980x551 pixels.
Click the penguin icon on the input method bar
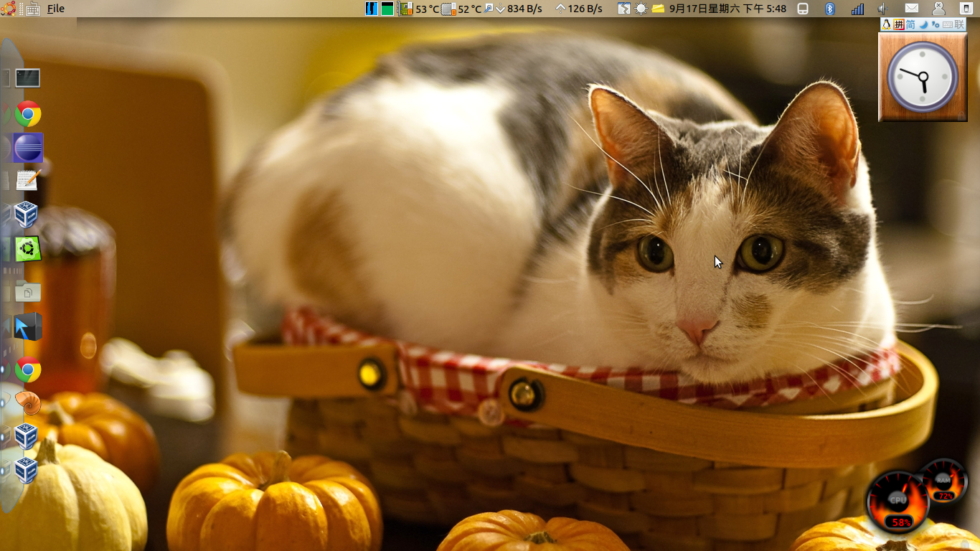point(887,24)
